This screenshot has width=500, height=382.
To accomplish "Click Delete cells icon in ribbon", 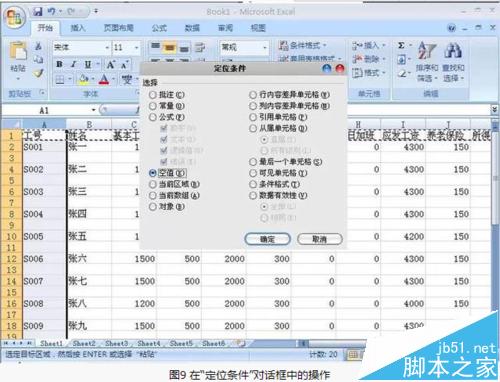I will [357, 59].
